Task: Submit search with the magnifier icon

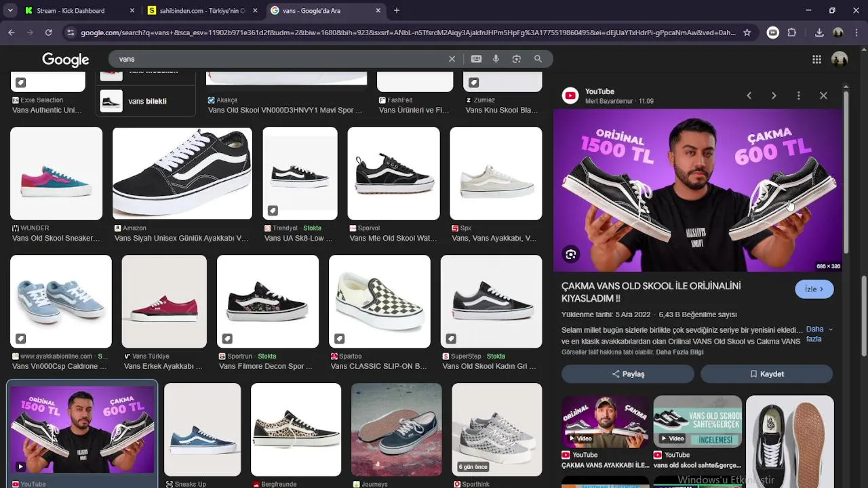Action: (538, 59)
